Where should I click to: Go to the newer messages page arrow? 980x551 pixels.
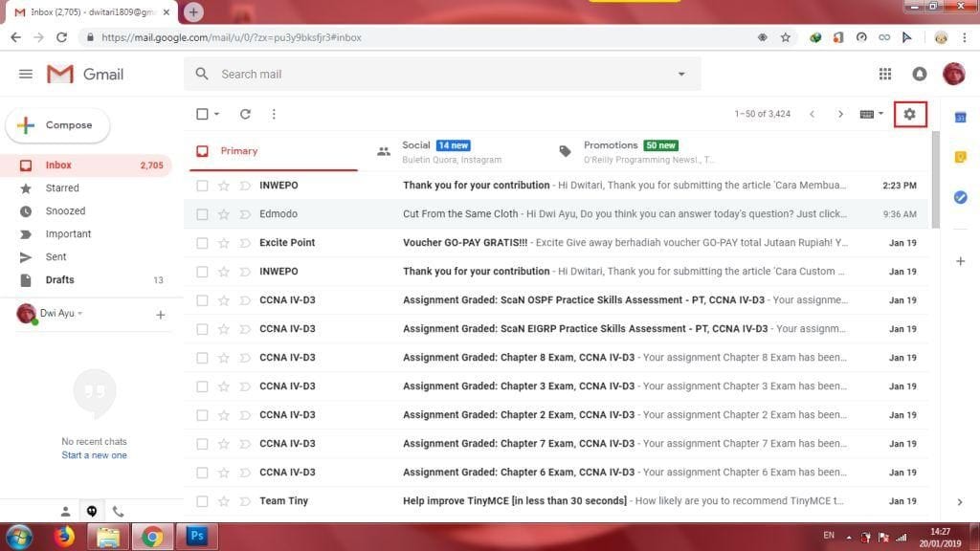pyautogui.click(x=812, y=115)
